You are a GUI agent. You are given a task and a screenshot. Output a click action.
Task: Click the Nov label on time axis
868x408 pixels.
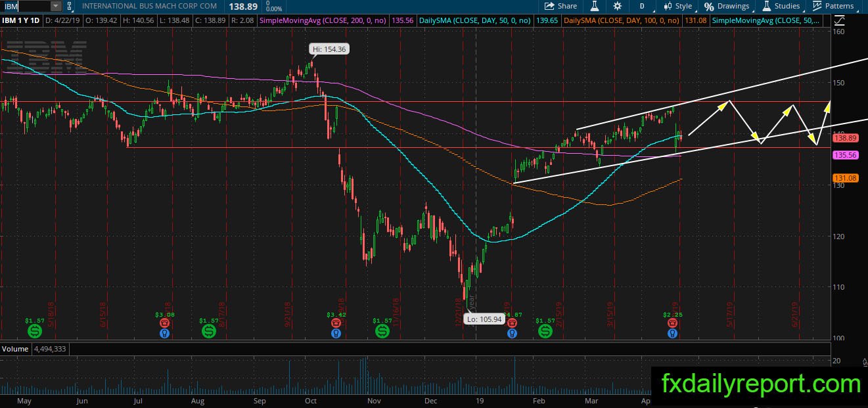374,400
